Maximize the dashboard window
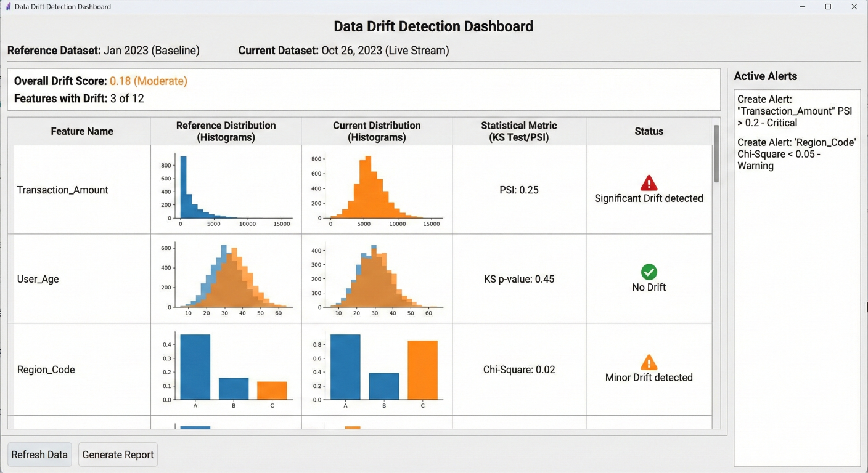868x473 pixels. pyautogui.click(x=828, y=7)
